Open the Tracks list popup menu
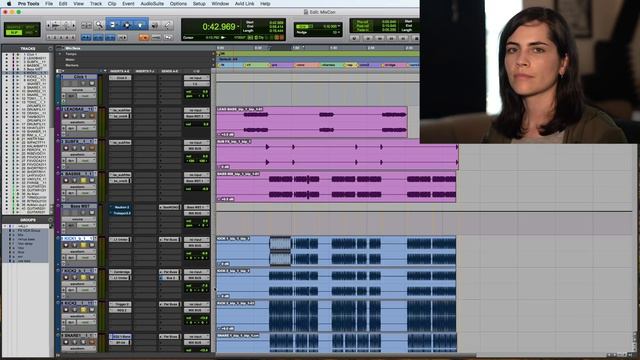Image resolution: width=640 pixels, height=360 pixels. click(50, 49)
